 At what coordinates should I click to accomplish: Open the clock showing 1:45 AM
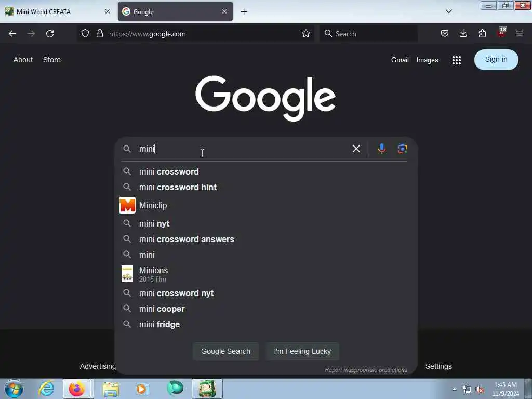506,389
